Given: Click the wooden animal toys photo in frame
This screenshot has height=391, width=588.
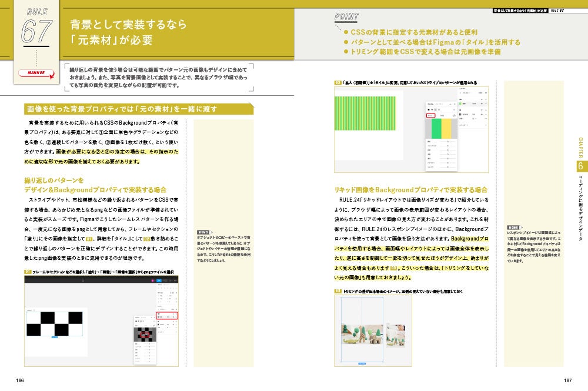Looking at the screenshot, I should pos(362,335).
